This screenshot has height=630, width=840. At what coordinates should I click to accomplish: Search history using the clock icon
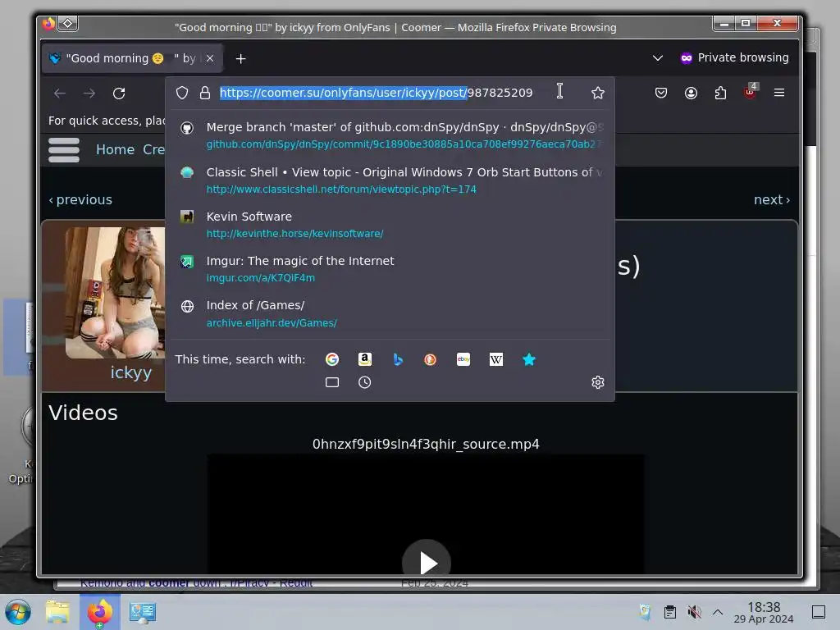[365, 382]
